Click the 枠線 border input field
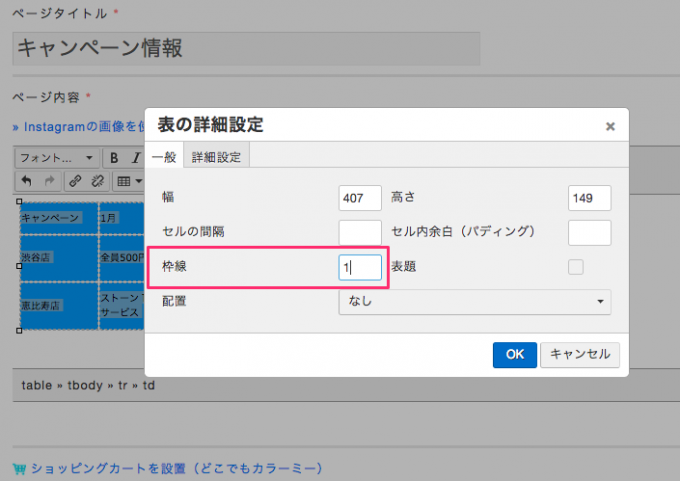 tap(360, 267)
